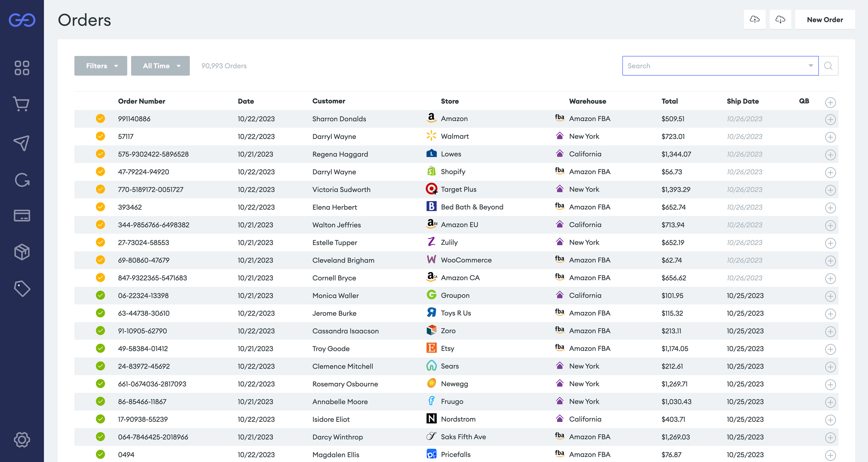Viewport: 868px width, 462px height.
Task: Open the settings gear at sidebar bottom
Action: click(22, 440)
